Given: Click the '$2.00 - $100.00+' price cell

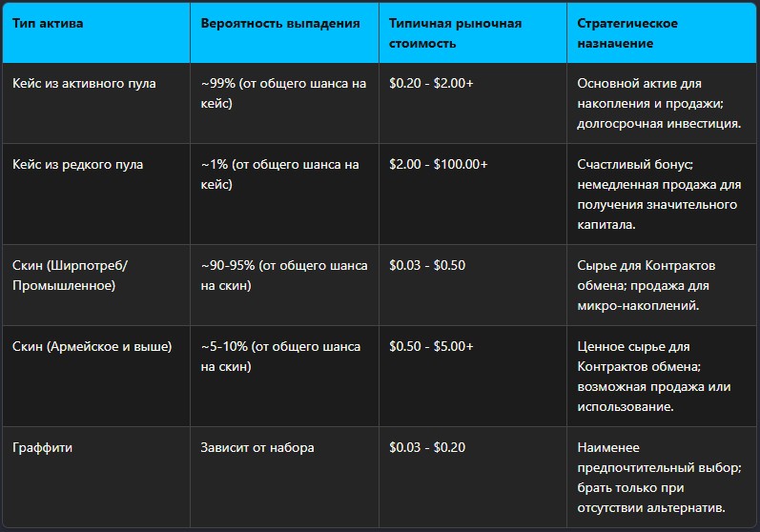Looking at the screenshot, I should (x=473, y=194).
